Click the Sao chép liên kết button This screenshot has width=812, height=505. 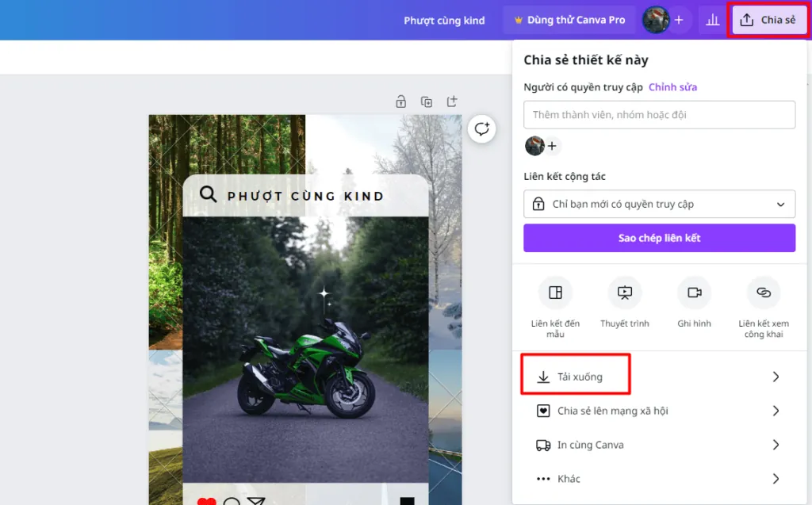[659, 238]
